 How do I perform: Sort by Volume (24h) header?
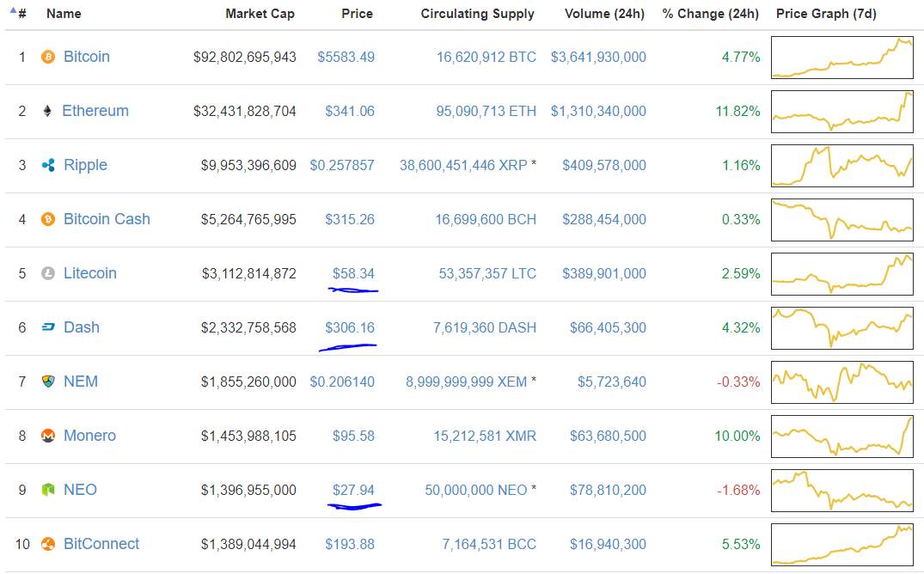click(604, 14)
